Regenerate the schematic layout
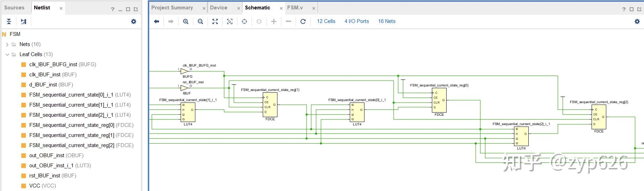Viewport: 644px width, 191px height. pos(303,22)
